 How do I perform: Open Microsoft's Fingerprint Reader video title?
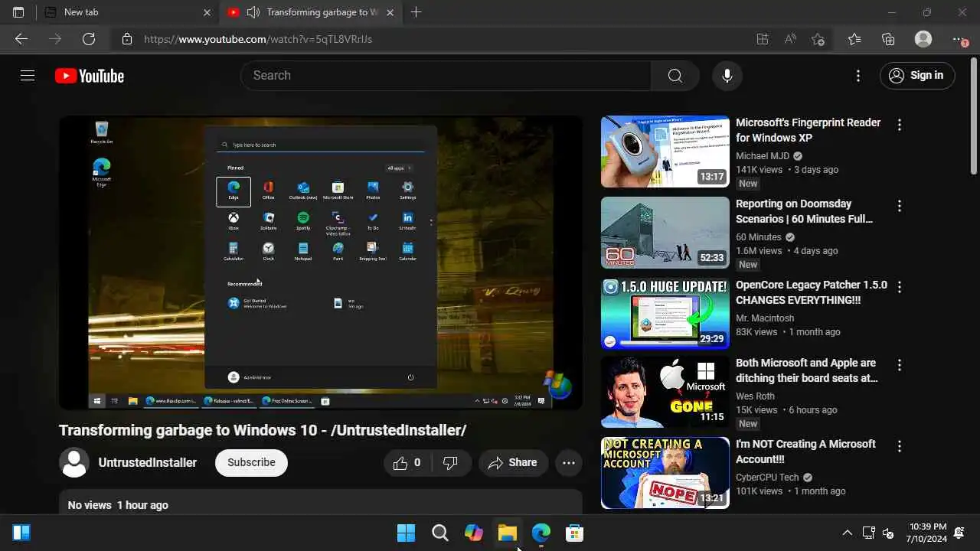pos(808,130)
